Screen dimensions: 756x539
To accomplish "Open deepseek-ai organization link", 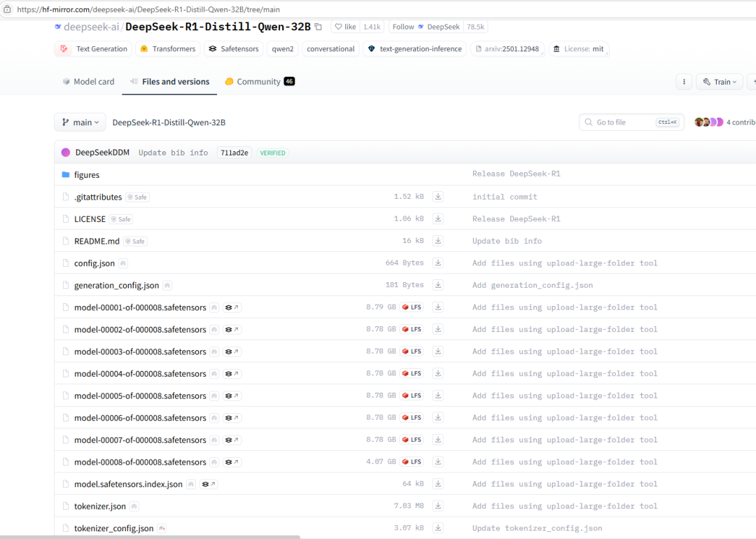I will coord(91,27).
